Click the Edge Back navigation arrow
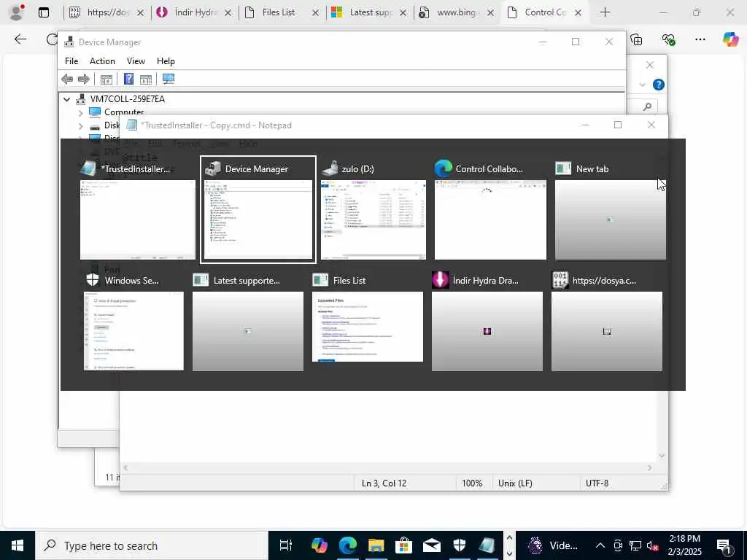 20,39
